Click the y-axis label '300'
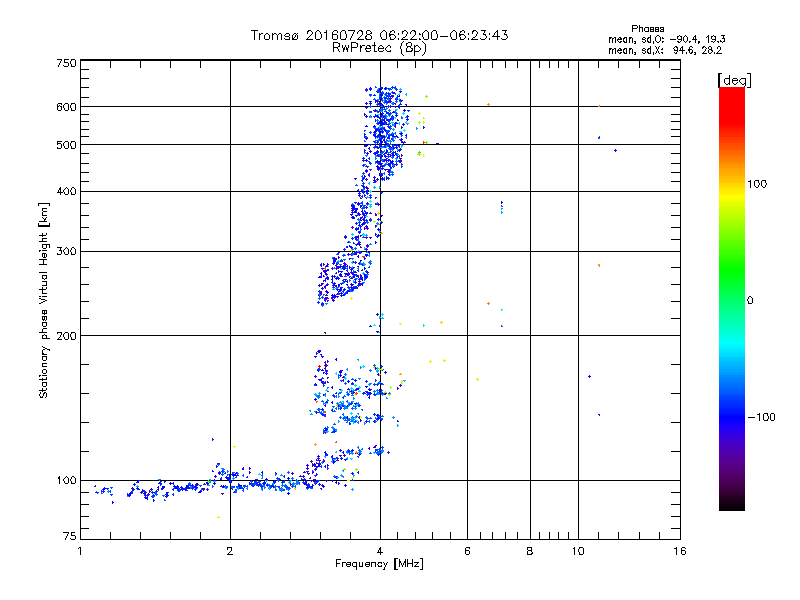Screen dimensions: 800x600 [x=66, y=252]
